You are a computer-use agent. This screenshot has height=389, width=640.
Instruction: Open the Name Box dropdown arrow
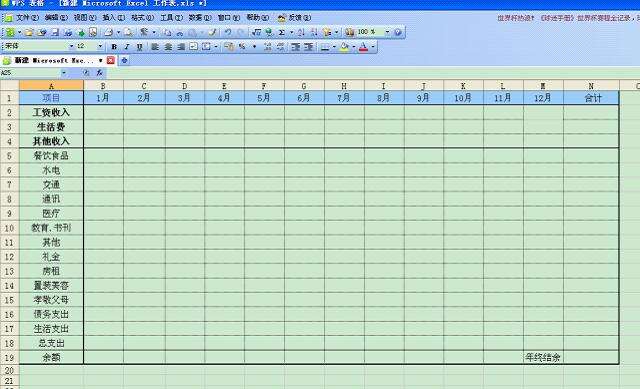tap(64, 73)
